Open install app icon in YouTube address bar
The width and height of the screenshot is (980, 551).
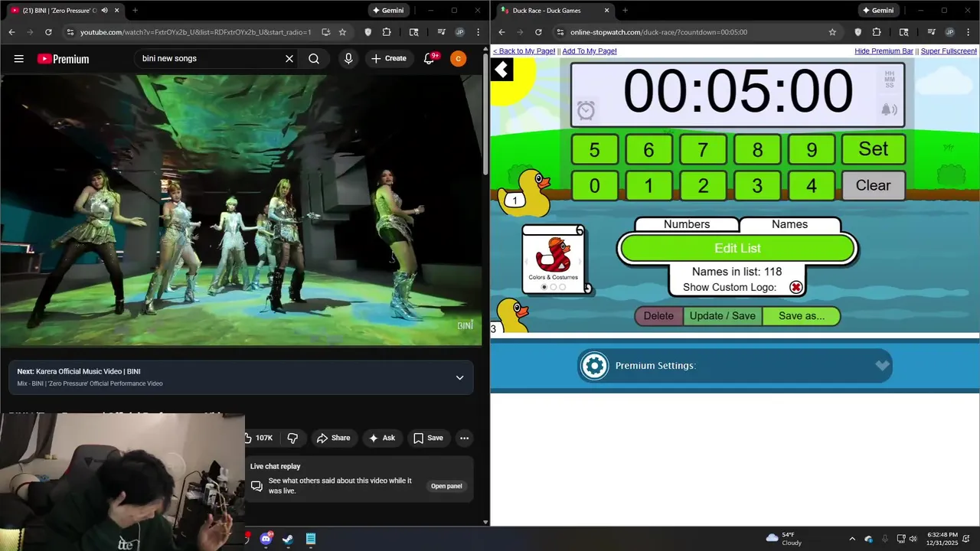pyautogui.click(x=326, y=32)
